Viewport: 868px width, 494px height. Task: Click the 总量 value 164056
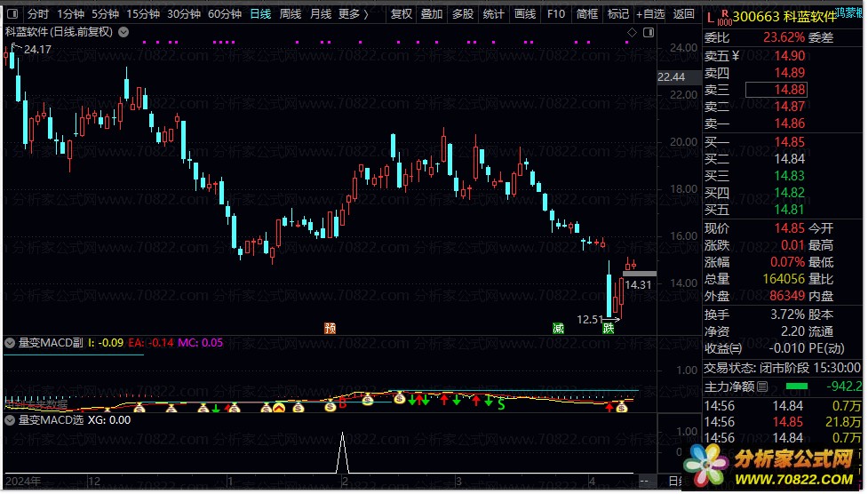click(x=784, y=279)
